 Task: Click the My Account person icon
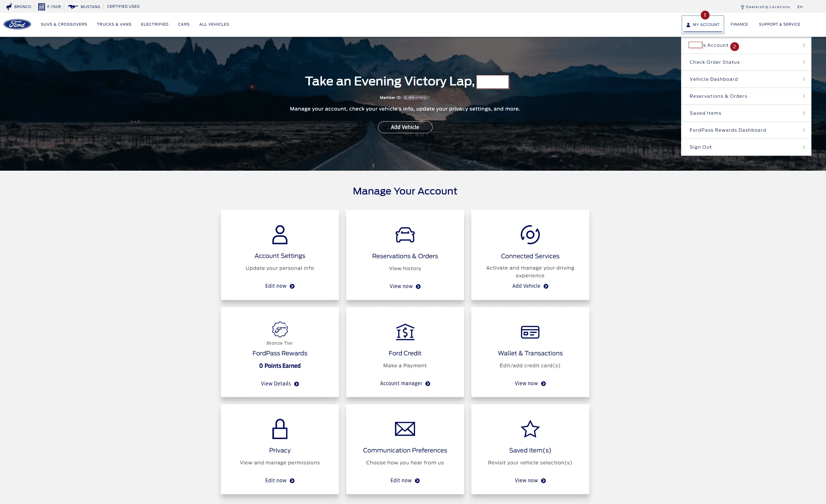[688, 25]
